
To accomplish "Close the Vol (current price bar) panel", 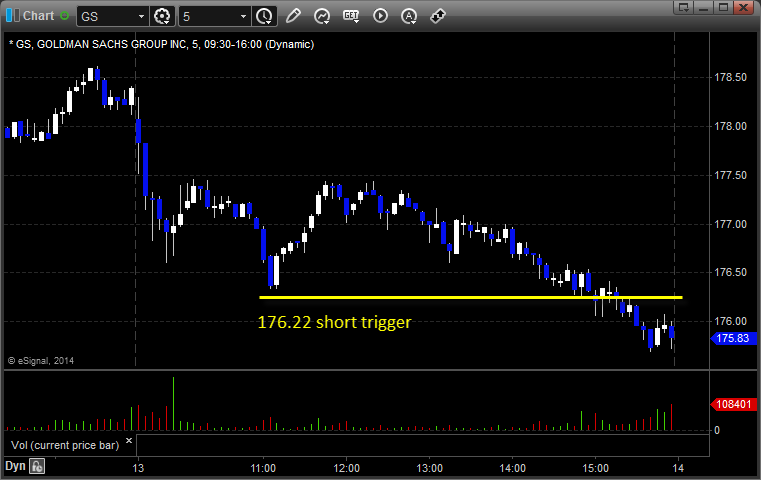I will pyautogui.click(x=129, y=441).
